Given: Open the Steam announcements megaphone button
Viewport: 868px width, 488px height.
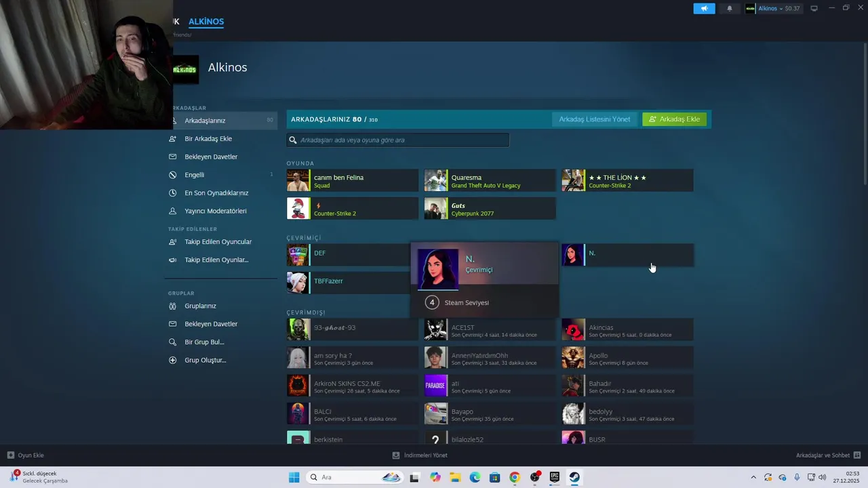Looking at the screenshot, I should point(704,8).
